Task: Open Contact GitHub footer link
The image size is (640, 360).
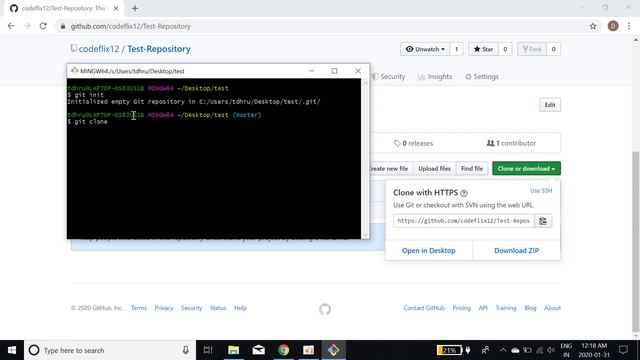Action: (424, 308)
